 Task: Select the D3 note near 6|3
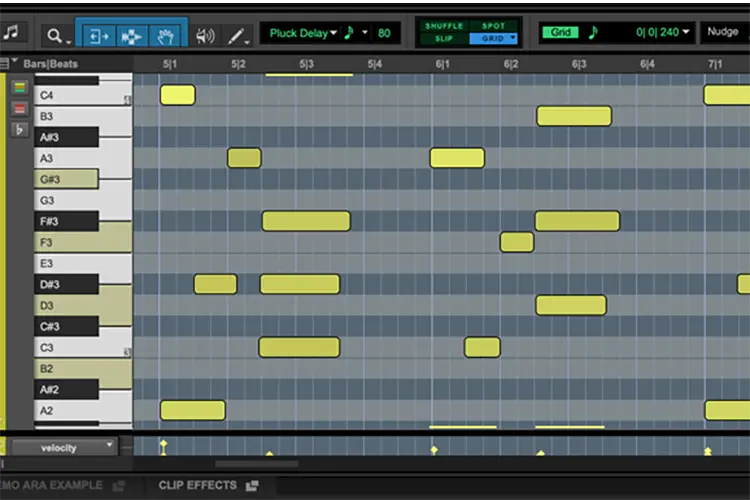pyautogui.click(x=571, y=305)
